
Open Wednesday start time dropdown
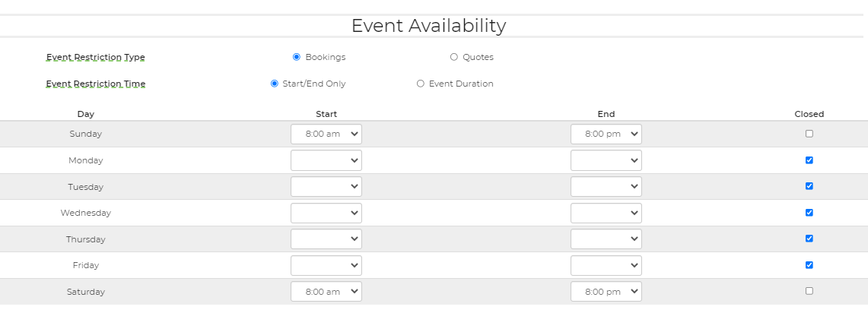point(326,213)
